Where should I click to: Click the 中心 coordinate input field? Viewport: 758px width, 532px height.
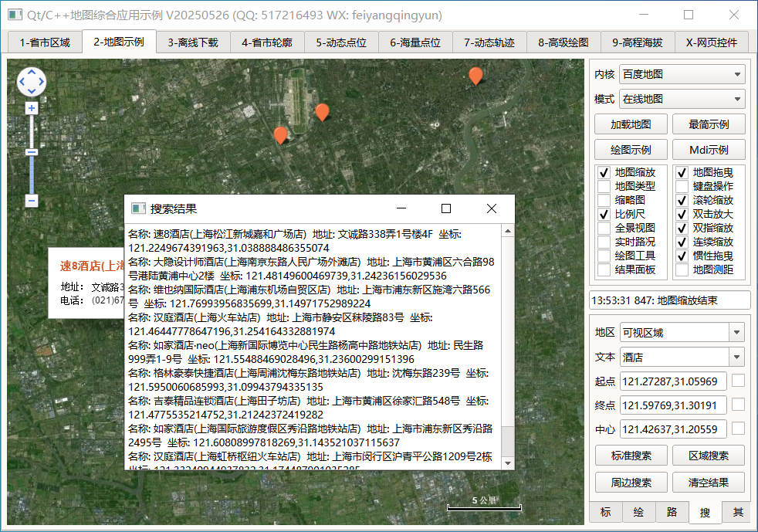point(673,429)
